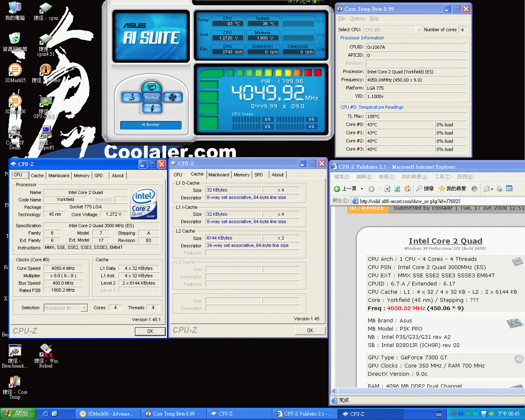Click the Intel Core 2 Quad heading link
The width and height of the screenshot is (525, 420).
(x=445, y=241)
